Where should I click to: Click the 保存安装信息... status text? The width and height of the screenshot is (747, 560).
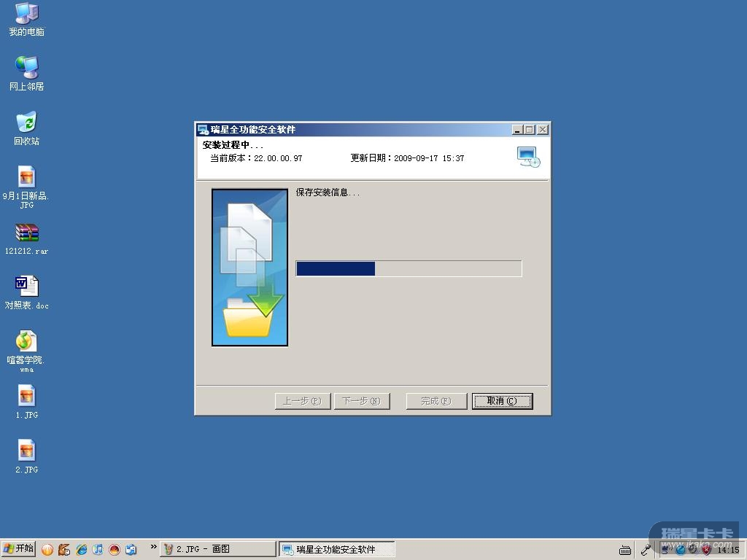point(328,192)
